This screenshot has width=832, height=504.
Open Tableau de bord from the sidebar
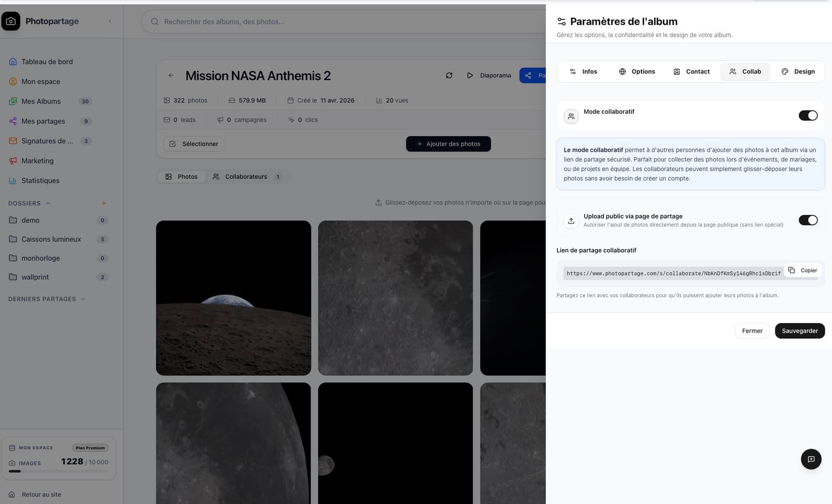(47, 61)
